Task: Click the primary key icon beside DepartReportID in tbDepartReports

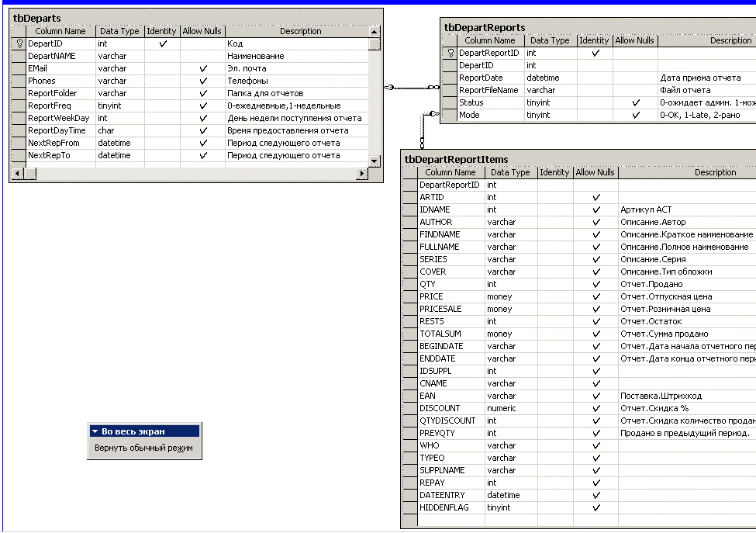Action: [x=450, y=53]
